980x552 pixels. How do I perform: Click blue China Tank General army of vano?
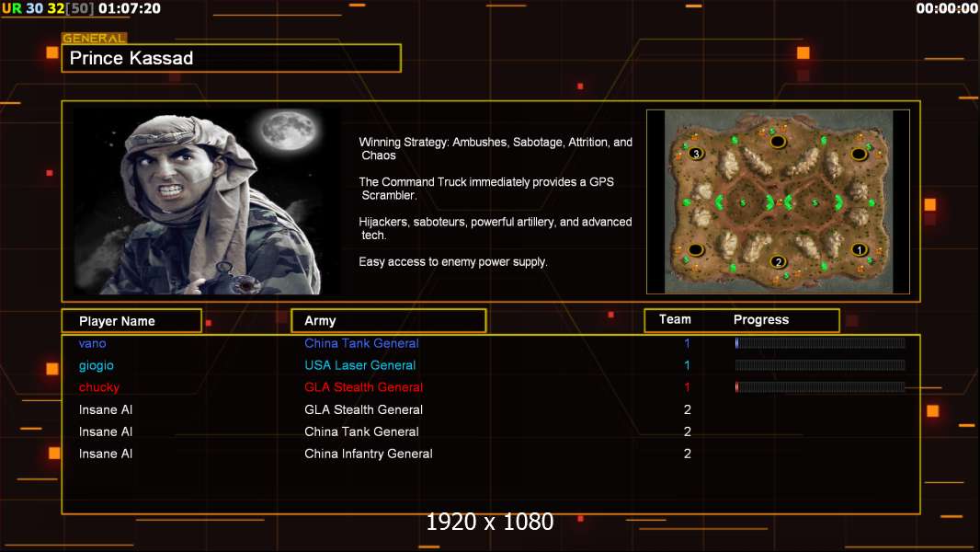pyautogui.click(x=361, y=343)
